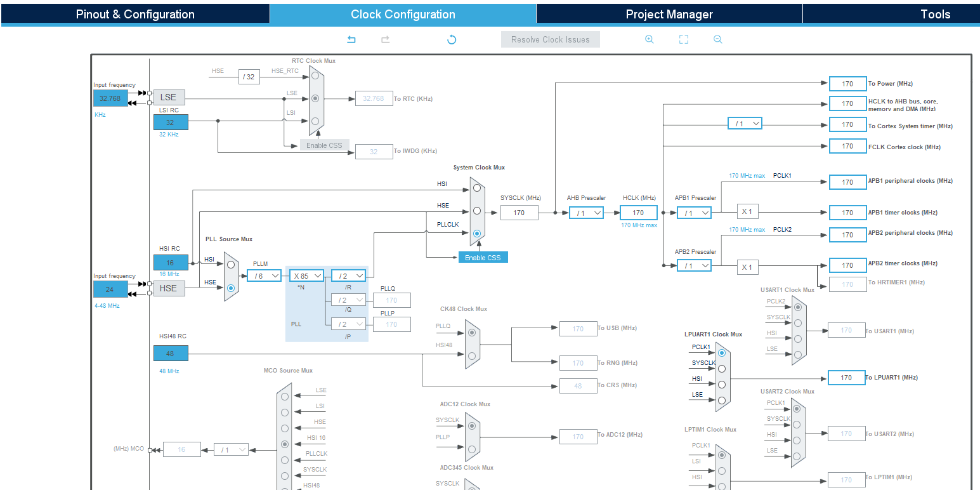
Task: Click the fit-to-screen zoom icon
Action: 684,39
